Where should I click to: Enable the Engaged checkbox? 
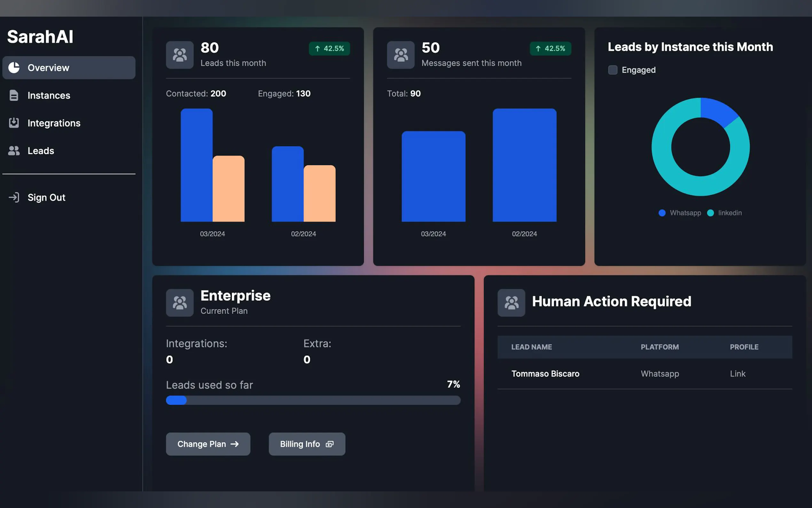(612, 70)
